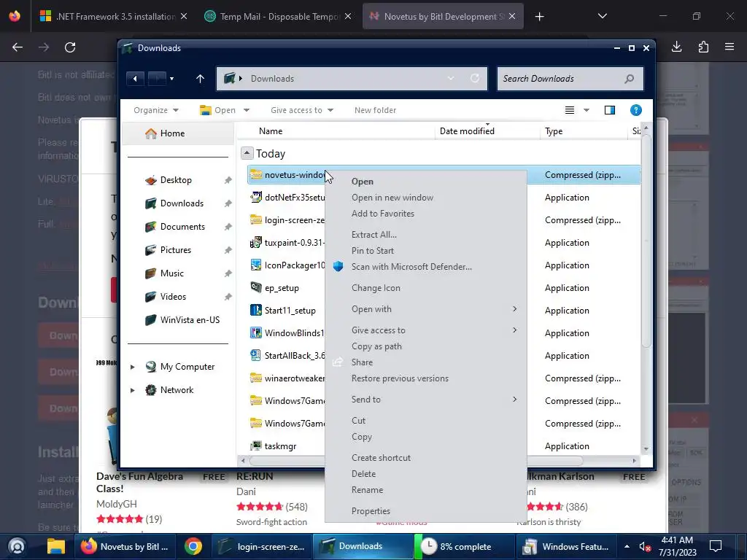Click the change view layout icon
The height and width of the screenshot is (560, 747).
pyautogui.click(x=569, y=110)
